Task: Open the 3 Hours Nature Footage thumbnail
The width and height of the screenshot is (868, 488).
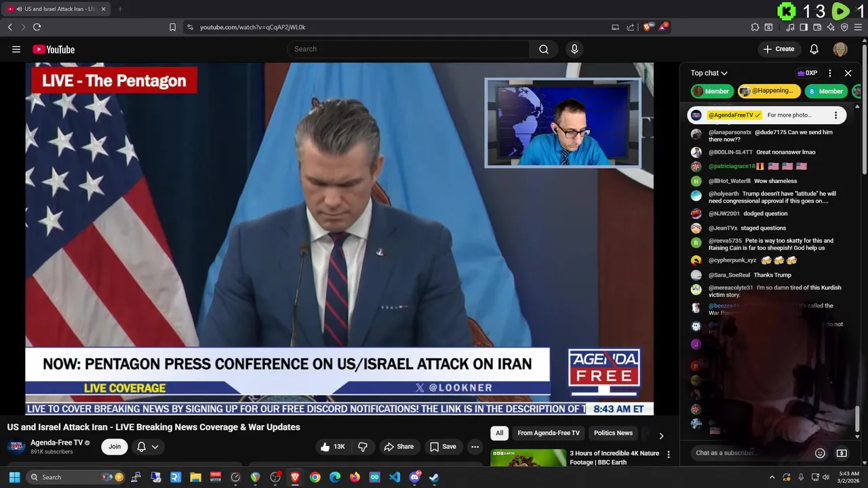Action: [x=528, y=457]
